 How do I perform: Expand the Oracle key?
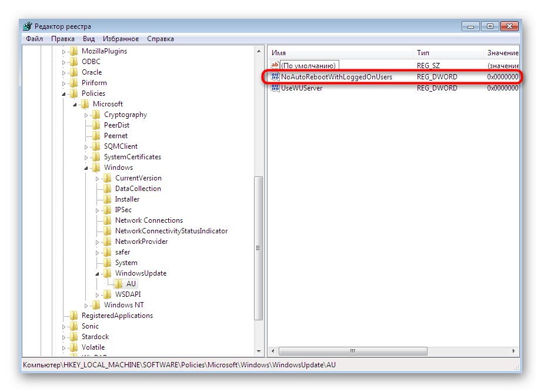(x=64, y=73)
